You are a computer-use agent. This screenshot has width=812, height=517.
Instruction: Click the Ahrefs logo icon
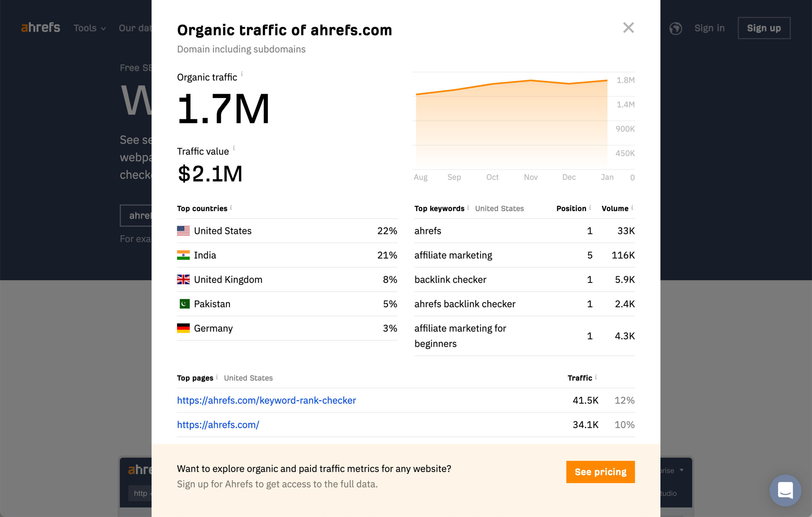pos(40,28)
